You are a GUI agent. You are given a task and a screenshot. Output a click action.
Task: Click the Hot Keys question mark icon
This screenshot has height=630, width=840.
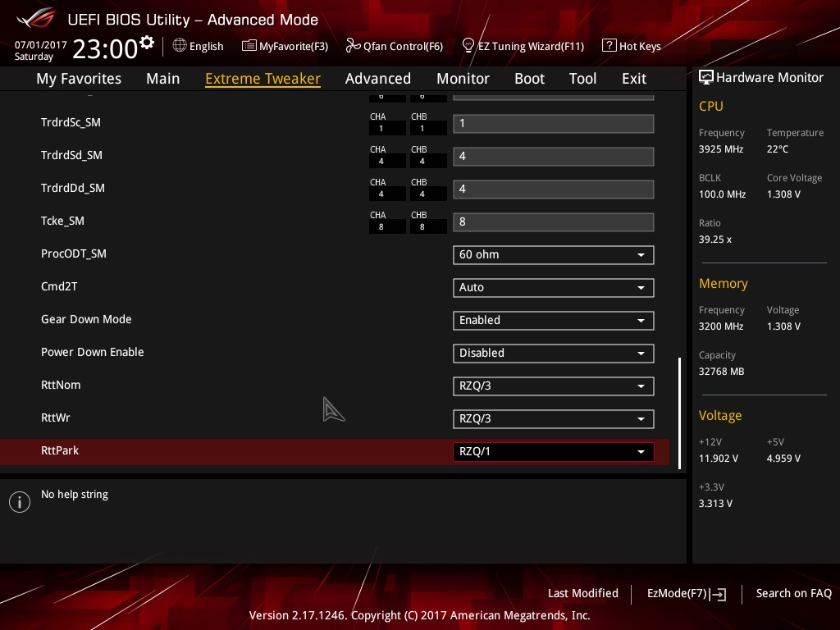click(x=609, y=46)
